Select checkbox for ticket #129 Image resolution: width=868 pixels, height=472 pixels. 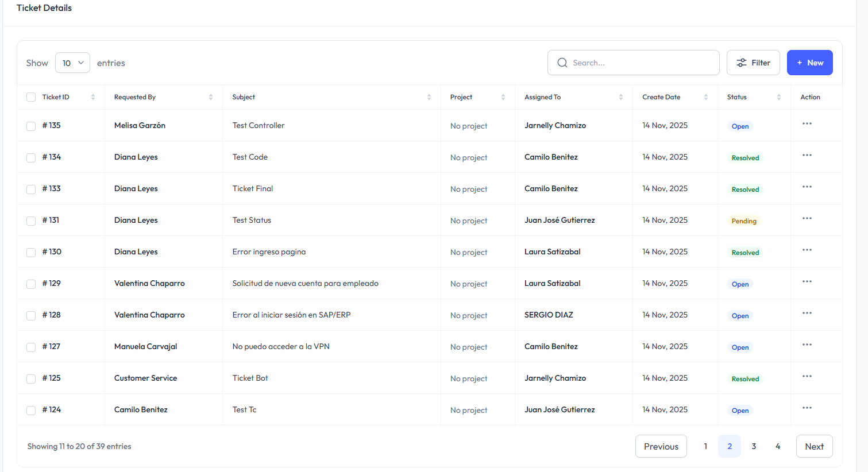click(x=31, y=284)
